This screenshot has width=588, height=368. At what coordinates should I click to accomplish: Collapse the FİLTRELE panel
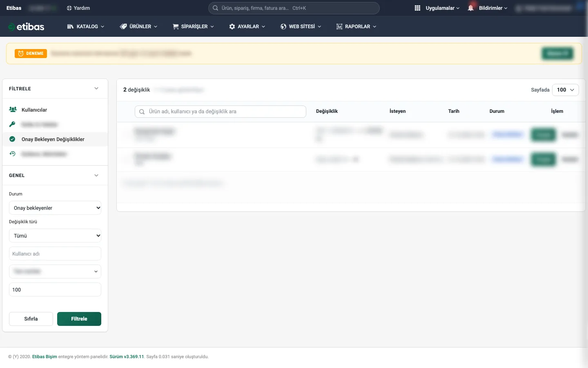click(x=96, y=89)
